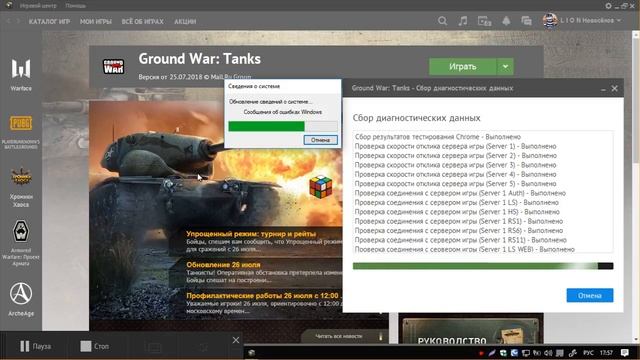Select the Server 5 response speed line
This screenshot has height=360, width=640.
coord(456,184)
